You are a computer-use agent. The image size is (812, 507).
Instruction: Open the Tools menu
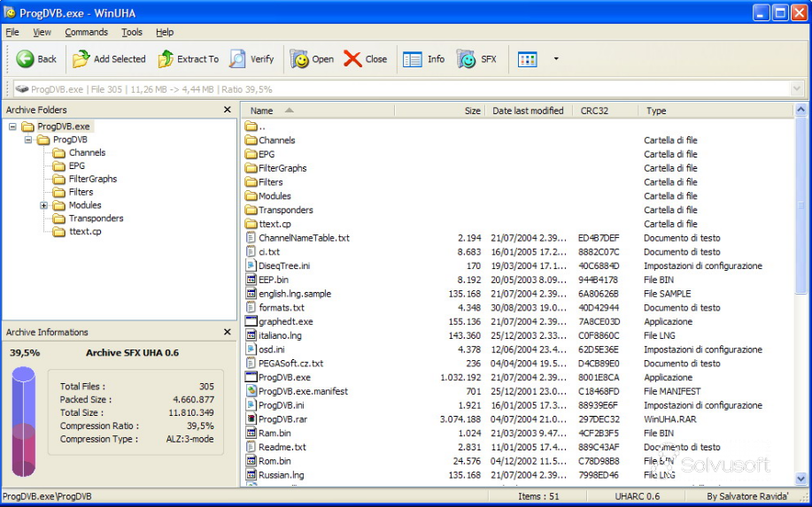[132, 32]
